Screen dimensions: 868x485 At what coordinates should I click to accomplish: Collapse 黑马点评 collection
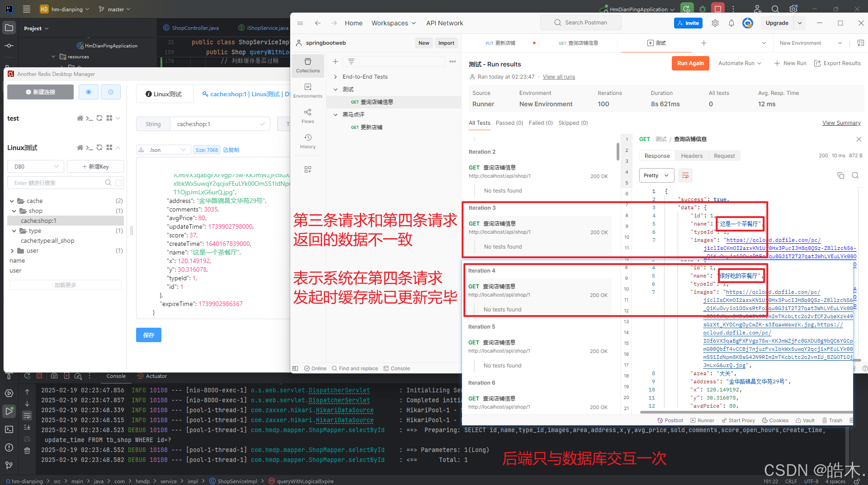tap(335, 115)
